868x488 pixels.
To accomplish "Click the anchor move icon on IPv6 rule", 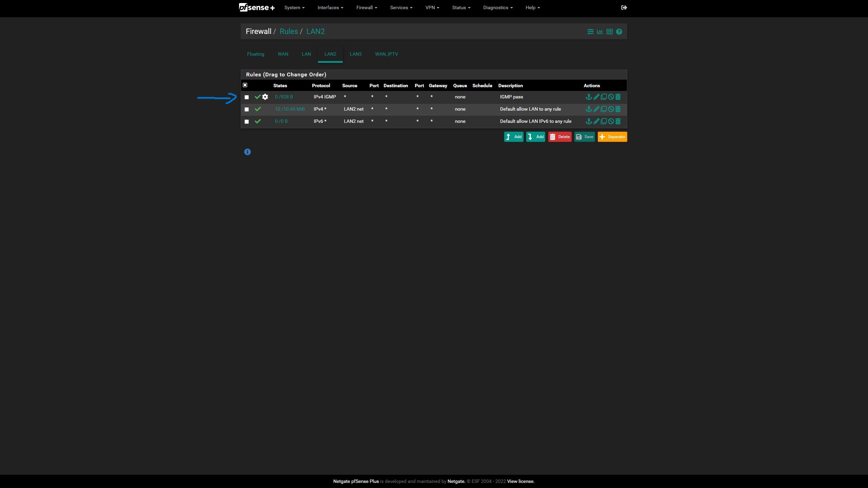I will click(589, 121).
